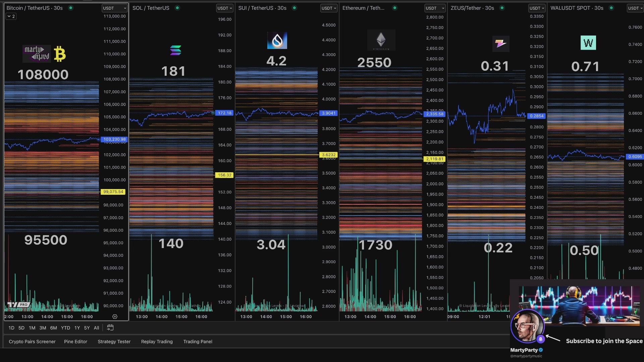The width and height of the screenshot is (644, 362).
Task: Toggle the WALUSDT SPOT green status dot
Action: coord(611,8)
